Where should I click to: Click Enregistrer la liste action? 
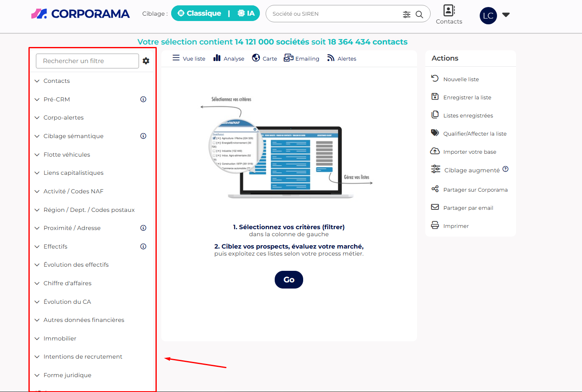click(x=467, y=97)
